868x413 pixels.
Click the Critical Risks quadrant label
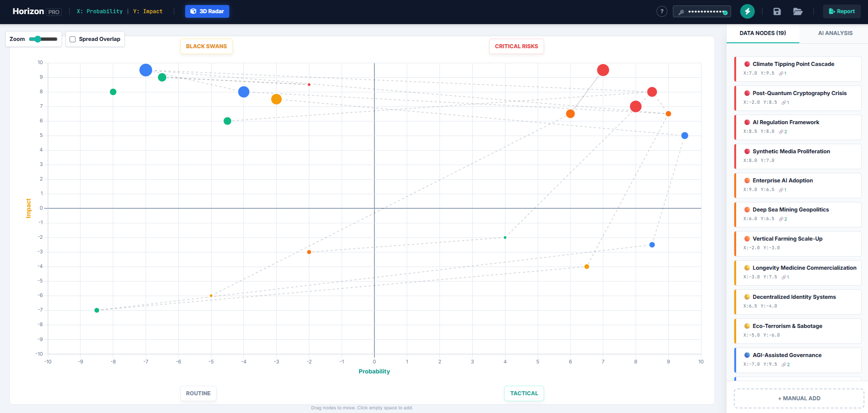click(516, 46)
